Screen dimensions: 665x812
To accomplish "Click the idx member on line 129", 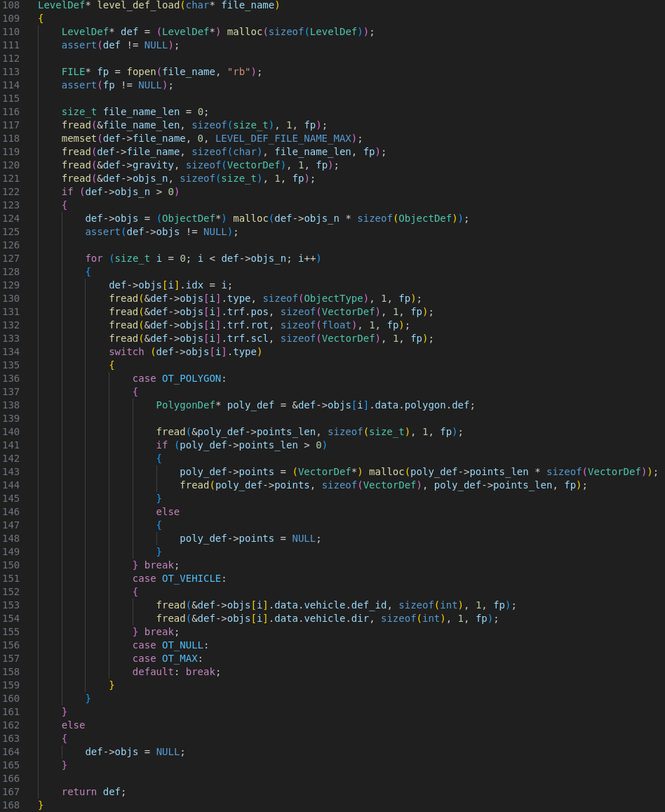I will 194,286.
